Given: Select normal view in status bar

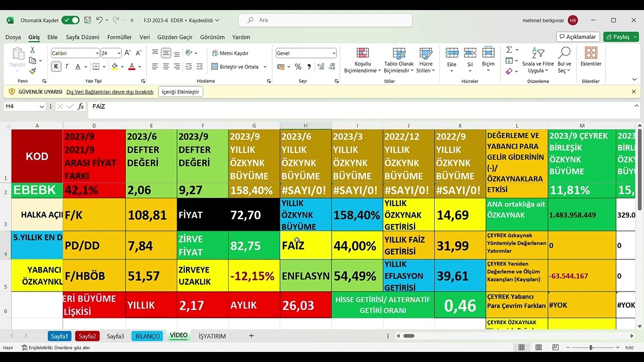Looking at the screenshot, I should 522,347.
